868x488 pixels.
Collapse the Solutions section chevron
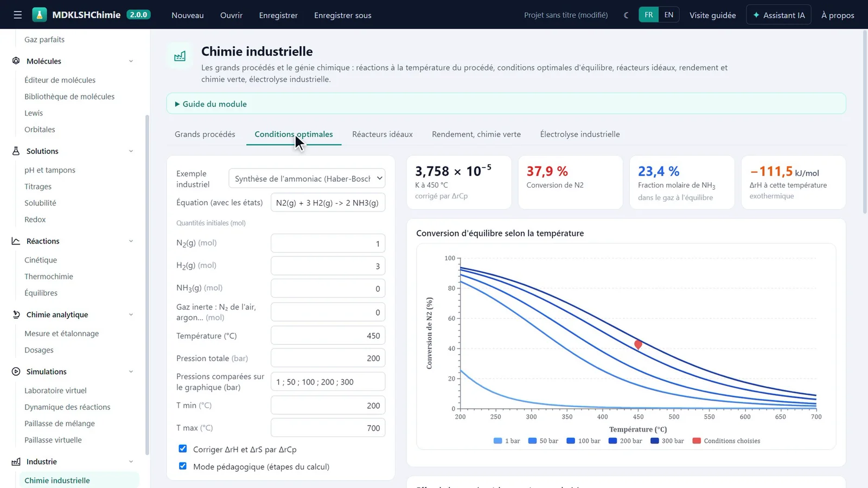[x=131, y=151]
